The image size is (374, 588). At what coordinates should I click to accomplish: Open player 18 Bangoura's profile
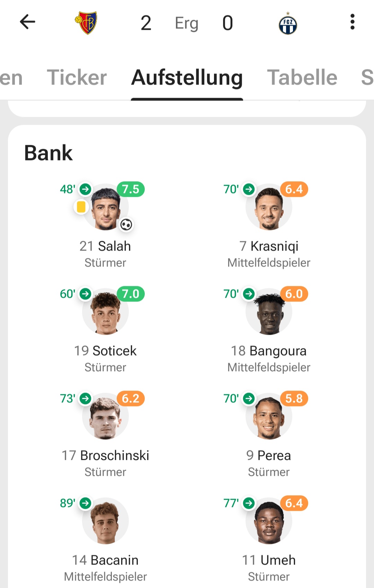click(x=269, y=351)
